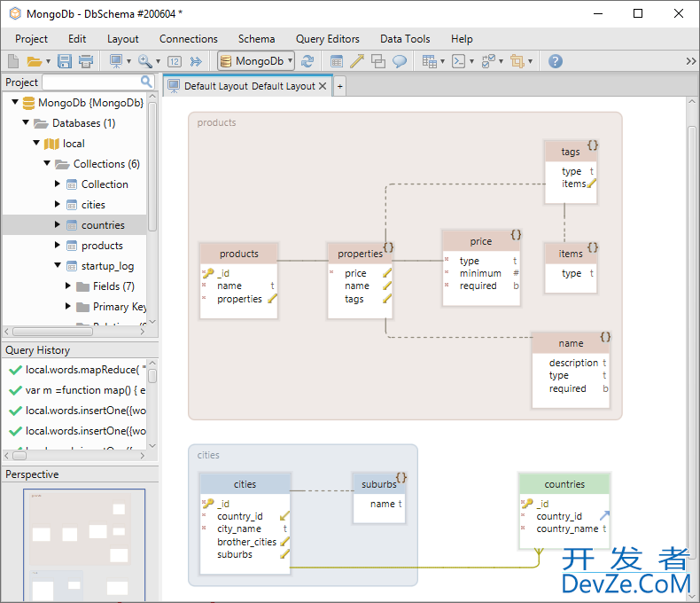This screenshot has height=603, width=700.
Task: Open the dropdown arrow beside Open Project
Action: [48, 61]
